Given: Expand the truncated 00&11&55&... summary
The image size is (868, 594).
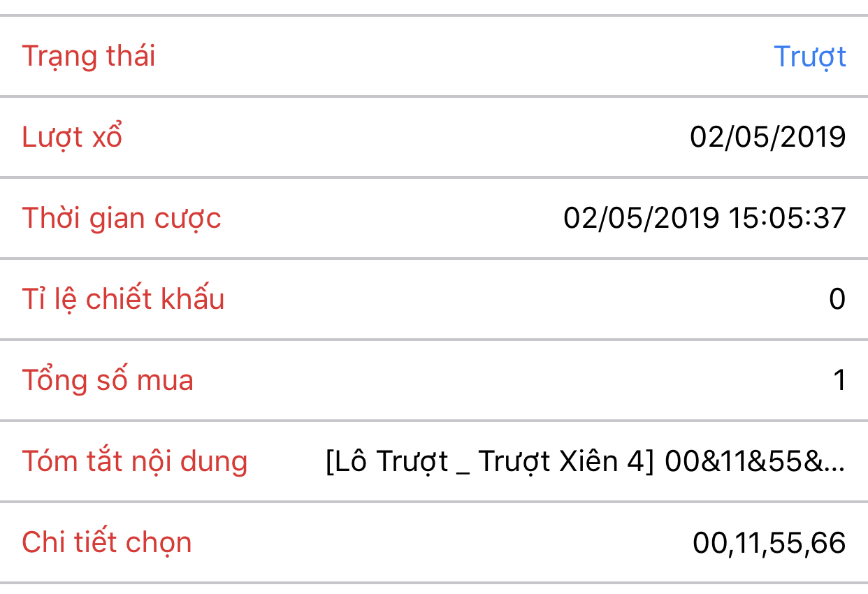Looking at the screenshot, I should (x=755, y=461).
